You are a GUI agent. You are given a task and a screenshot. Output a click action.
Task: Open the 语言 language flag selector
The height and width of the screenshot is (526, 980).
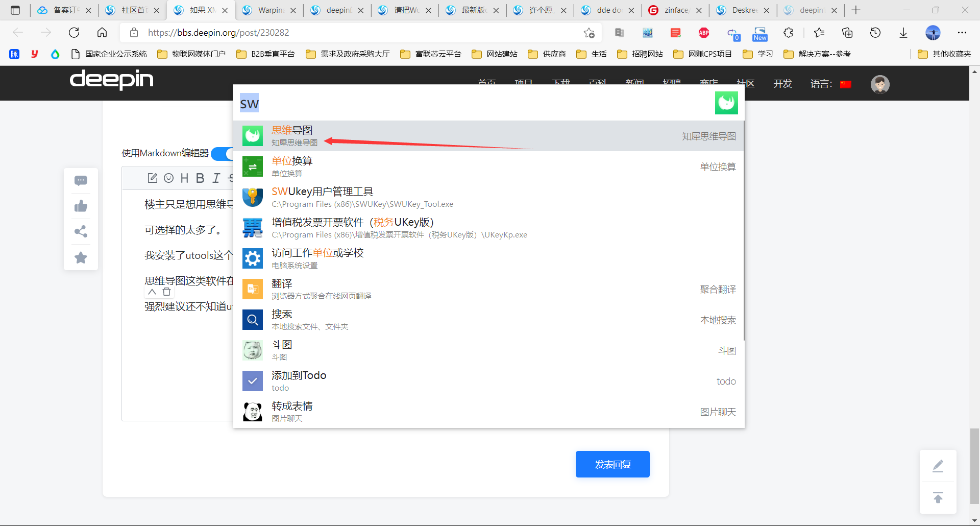846,84
